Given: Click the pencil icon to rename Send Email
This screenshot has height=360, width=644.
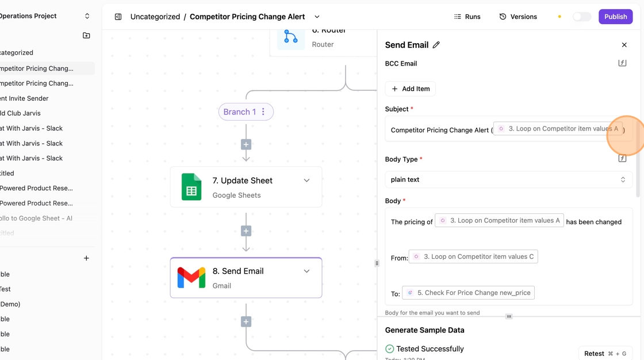Looking at the screenshot, I should (x=436, y=45).
